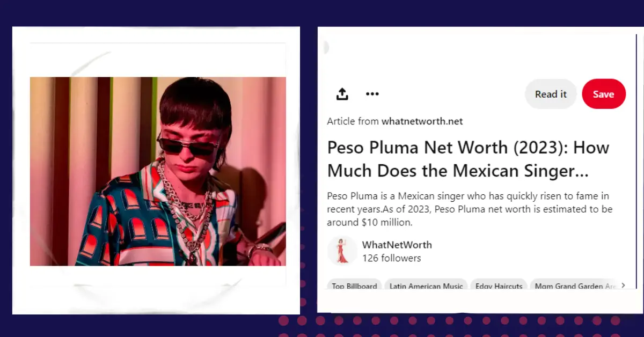Image resolution: width=644 pixels, height=337 pixels.
Task: Select the Edgy Haircuts tag
Action: 499,285
